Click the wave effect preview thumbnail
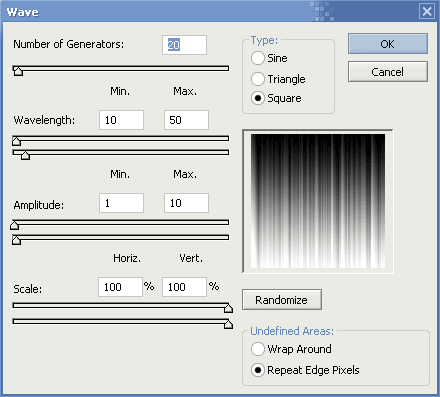The height and width of the screenshot is (397, 440). click(x=318, y=201)
